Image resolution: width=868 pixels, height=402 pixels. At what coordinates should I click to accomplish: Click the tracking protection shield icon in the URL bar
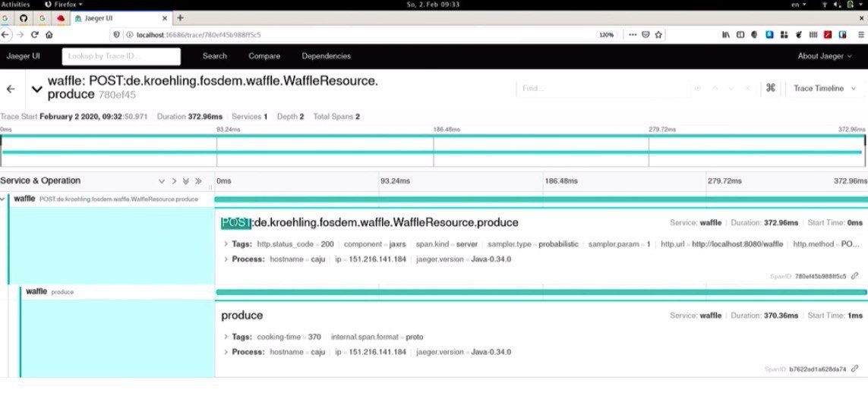click(x=116, y=34)
